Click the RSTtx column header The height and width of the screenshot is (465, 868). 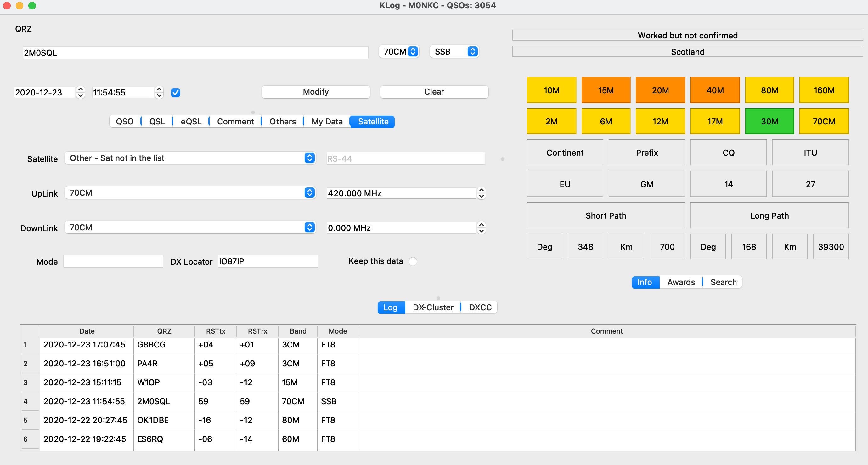click(215, 331)
